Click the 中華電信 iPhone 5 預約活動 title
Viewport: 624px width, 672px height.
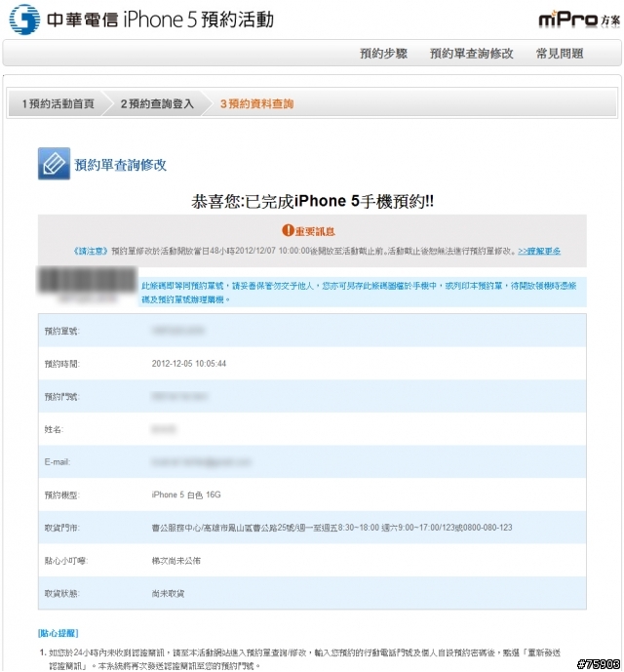(x=160, y=20)
